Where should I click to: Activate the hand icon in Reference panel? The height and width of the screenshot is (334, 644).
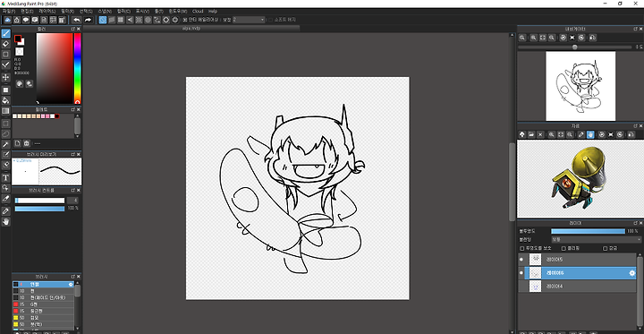[590, 134]
